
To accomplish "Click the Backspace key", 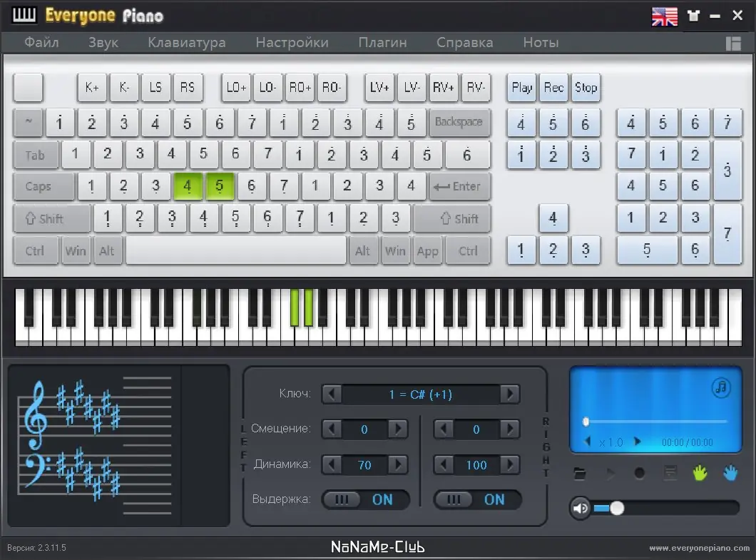I will (x=459, y=122).
